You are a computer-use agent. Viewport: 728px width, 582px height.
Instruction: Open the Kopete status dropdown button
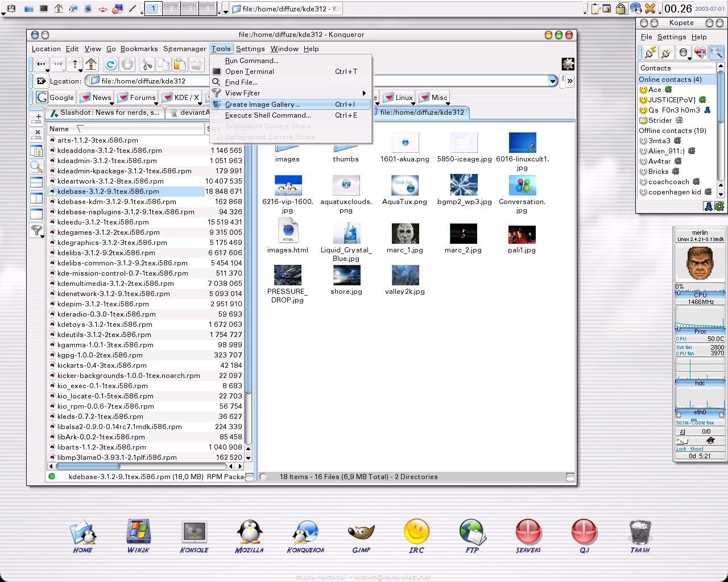(x=684, y=52)
